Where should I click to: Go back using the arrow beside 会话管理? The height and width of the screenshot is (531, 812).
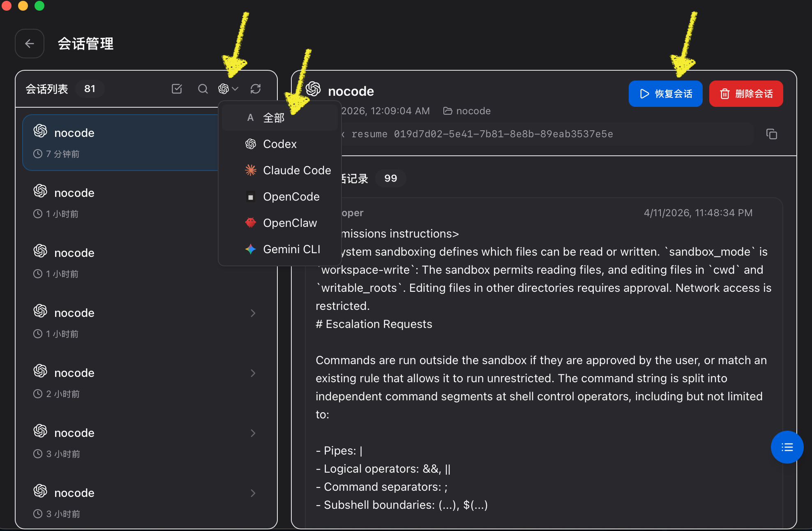[x=30, y=44]
